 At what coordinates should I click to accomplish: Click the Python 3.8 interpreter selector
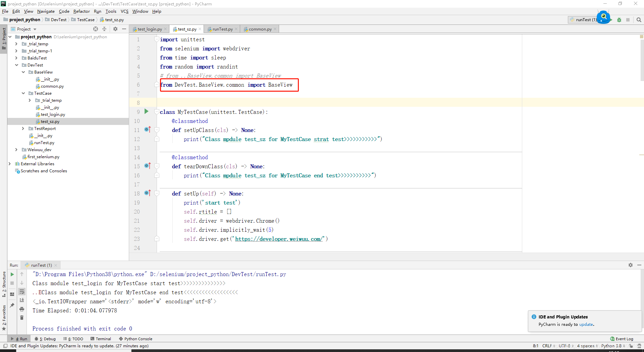tap(613, 346)
